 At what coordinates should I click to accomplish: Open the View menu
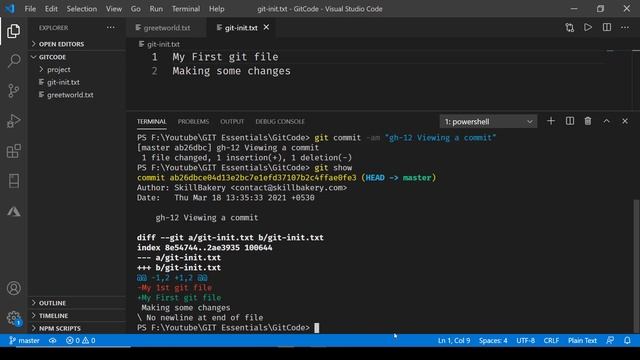(x=113, y=9)
